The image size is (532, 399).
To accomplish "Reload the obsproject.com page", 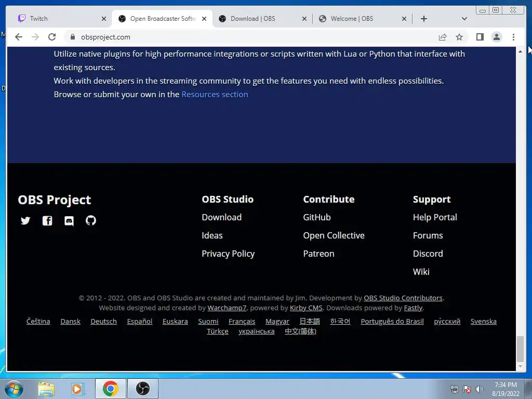I will pos(52,37).
